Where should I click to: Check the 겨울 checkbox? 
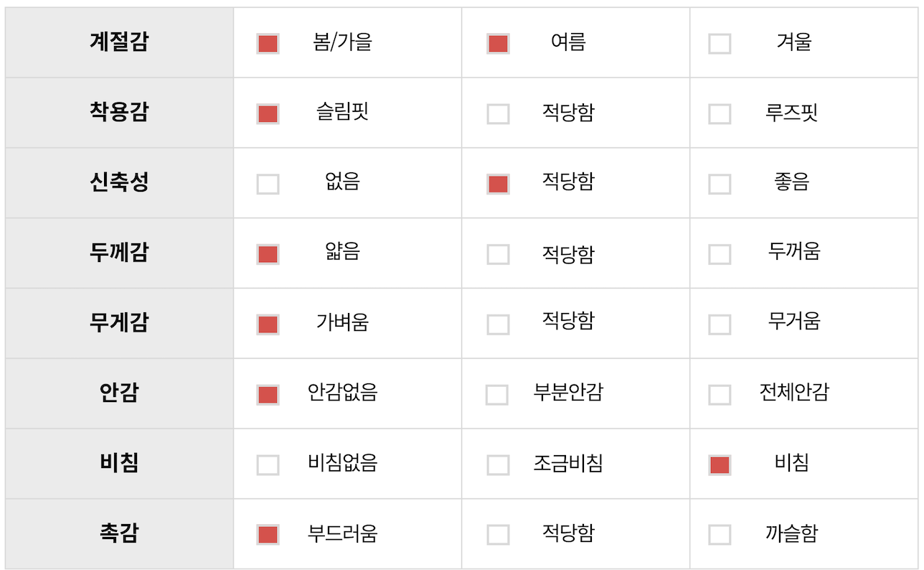[720, 44]
